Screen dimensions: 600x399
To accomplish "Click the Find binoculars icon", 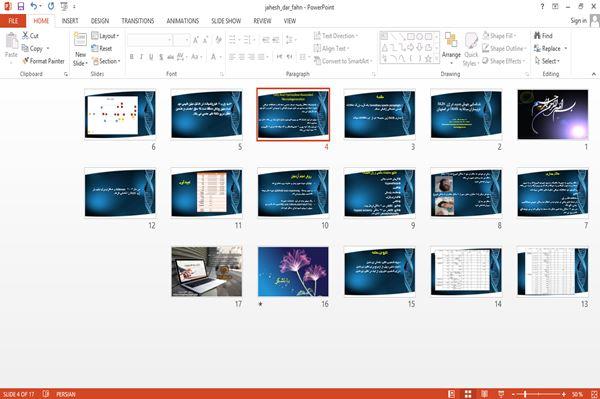I will (x=537, y=36).
